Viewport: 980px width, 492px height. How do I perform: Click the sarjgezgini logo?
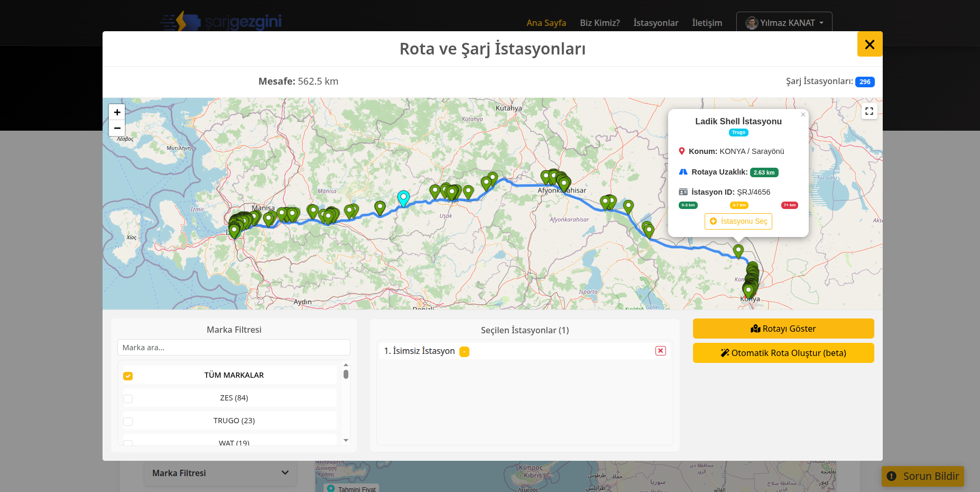[221, 22]
